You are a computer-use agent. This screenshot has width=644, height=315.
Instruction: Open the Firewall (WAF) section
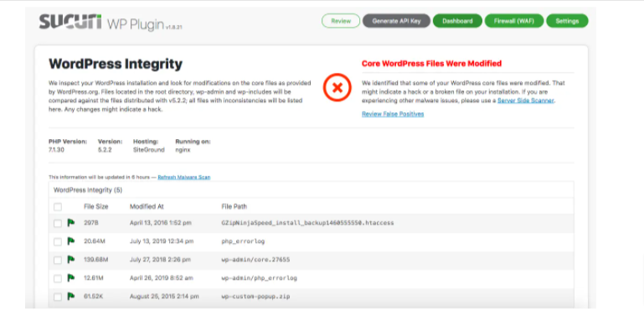click(x=514, y=21)
